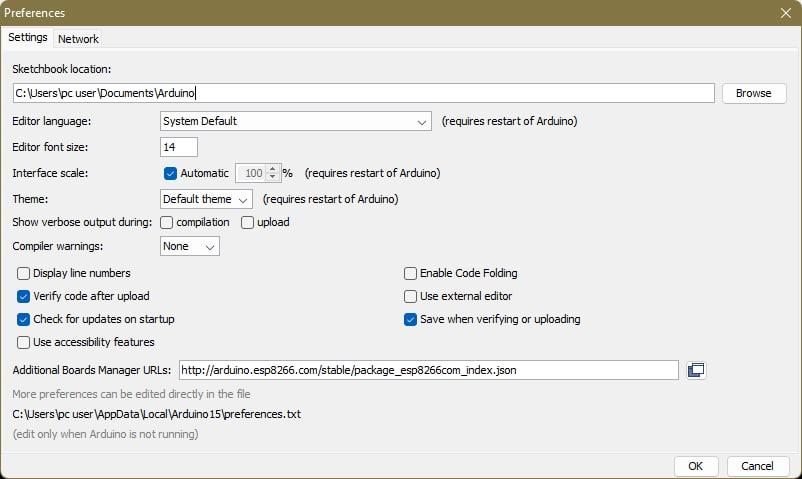Click the 'More preferences can be edited directly' text

131,394
